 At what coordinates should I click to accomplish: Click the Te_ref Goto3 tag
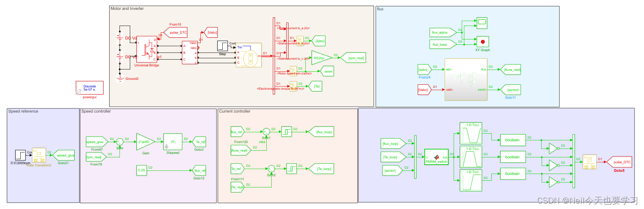199,142
